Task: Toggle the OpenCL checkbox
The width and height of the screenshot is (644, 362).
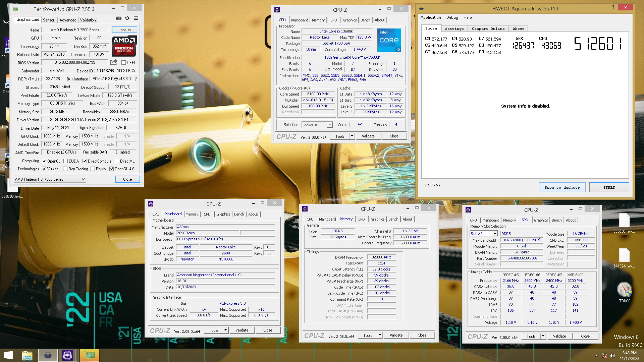Action: tap(44, 161)
